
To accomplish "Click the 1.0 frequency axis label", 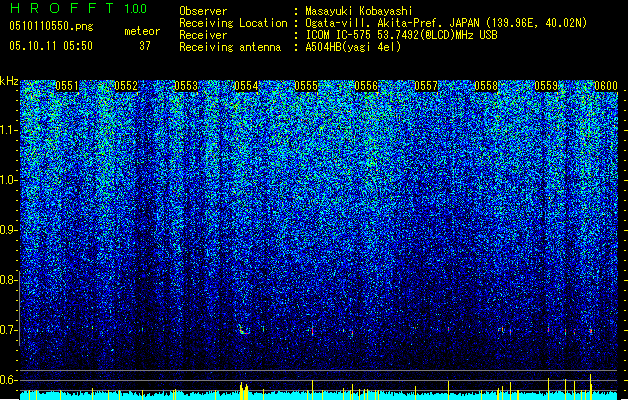I will (9, 180).
